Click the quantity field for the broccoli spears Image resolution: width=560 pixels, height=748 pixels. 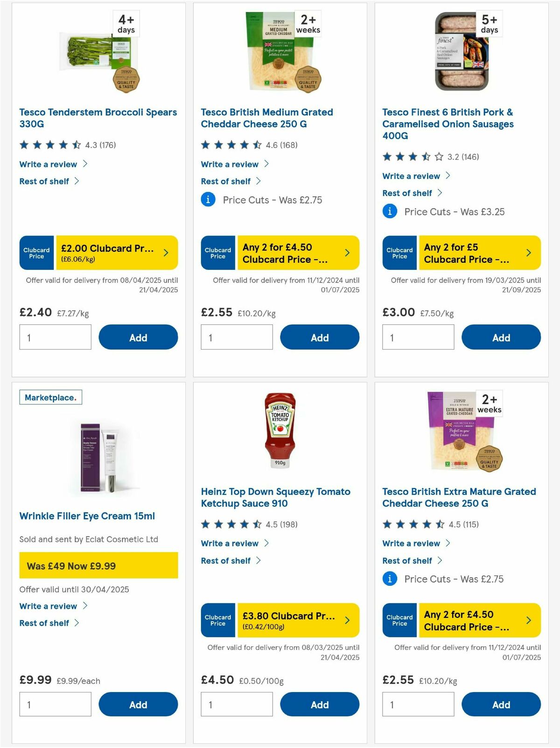(55, 337)
